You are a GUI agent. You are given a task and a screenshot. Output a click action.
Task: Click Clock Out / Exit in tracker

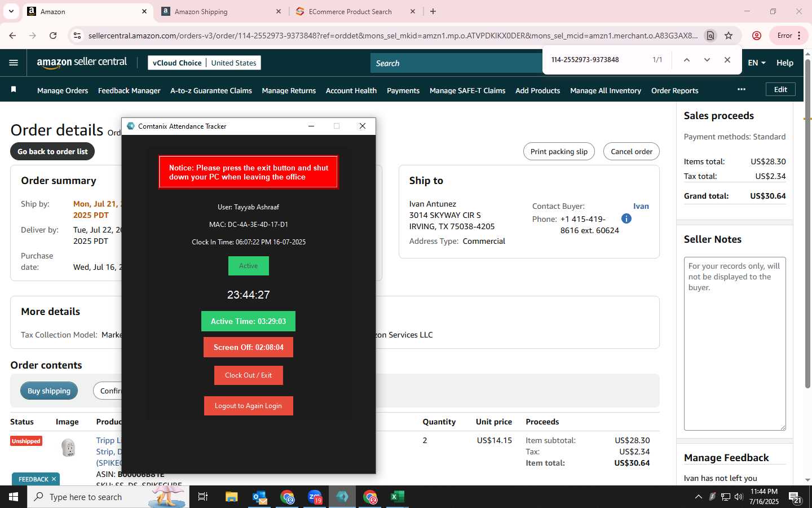coord(248,375)
